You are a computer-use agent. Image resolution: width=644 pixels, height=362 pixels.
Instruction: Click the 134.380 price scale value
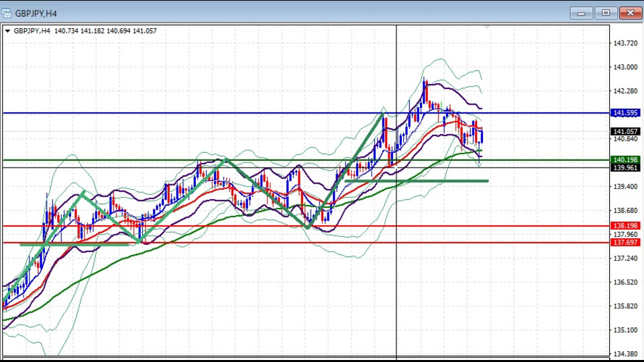[x=625, y=354]
